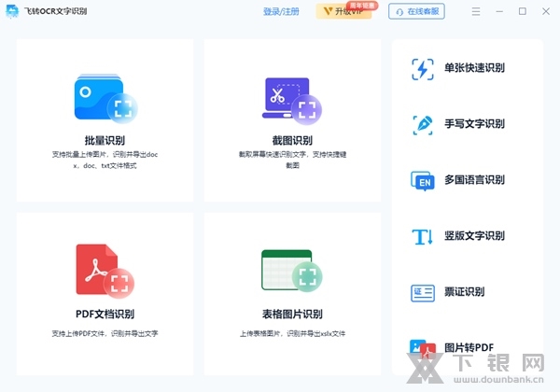Click the 图片转PDF icon

tap(423, 348)
